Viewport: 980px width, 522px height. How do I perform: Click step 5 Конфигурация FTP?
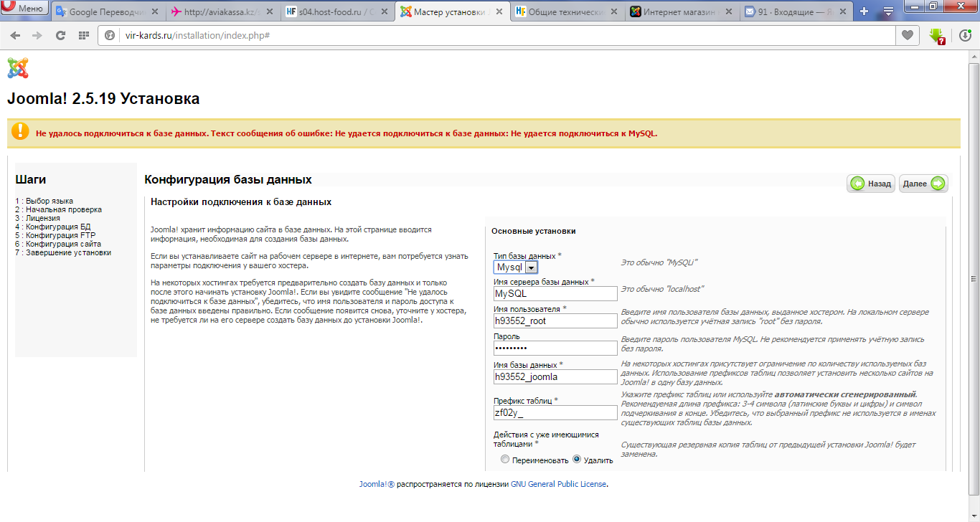pos(55,235)
